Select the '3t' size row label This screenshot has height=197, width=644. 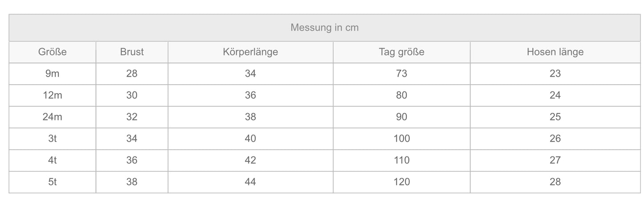[52, 139]
